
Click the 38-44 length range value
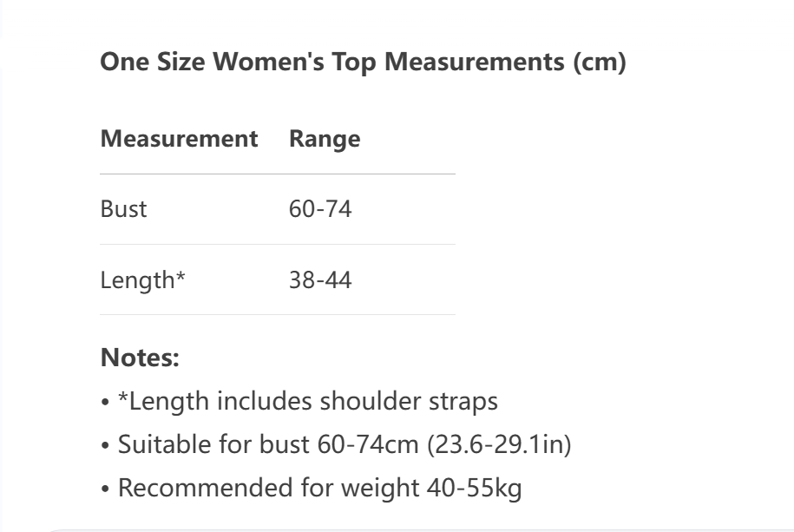pos(320,280)
